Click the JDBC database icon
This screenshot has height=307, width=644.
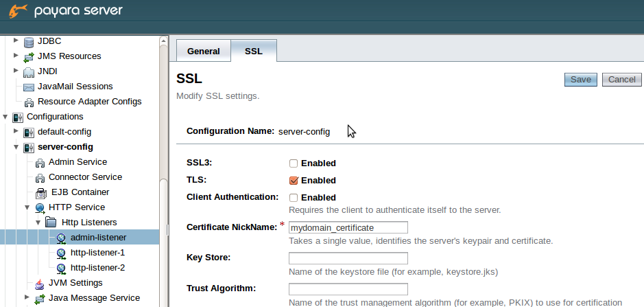coord(29,41)
